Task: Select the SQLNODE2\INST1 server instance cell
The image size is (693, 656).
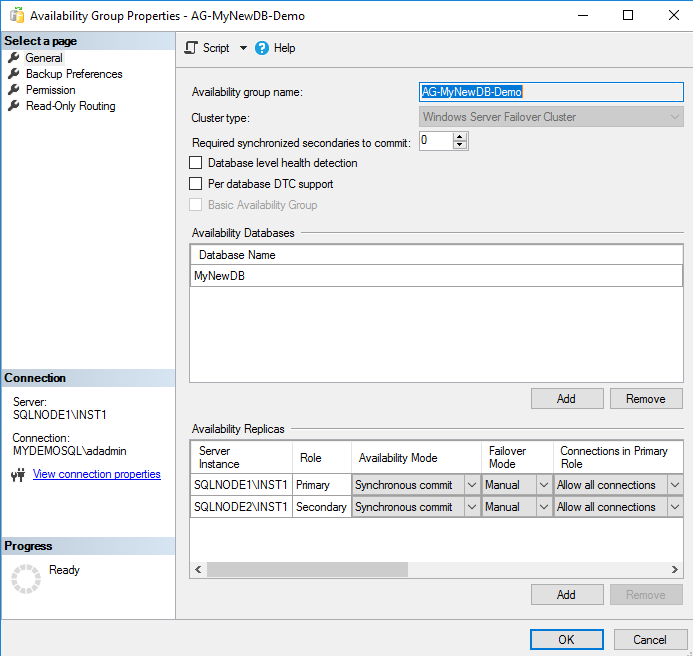Action: point(241,507)
